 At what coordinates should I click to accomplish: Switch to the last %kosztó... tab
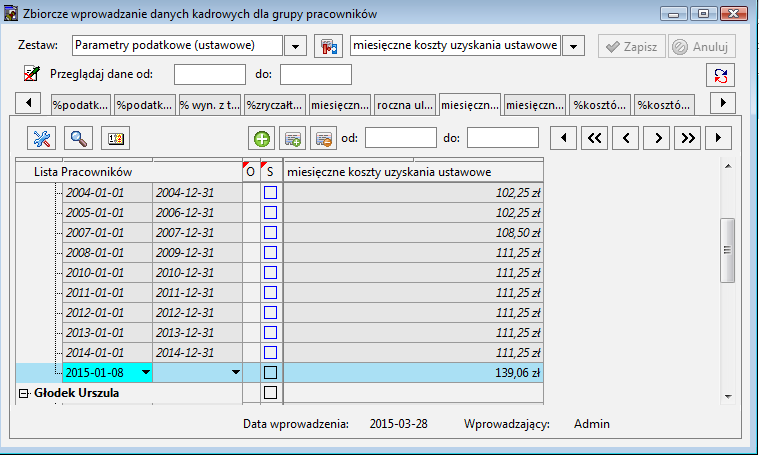point(664,105)
